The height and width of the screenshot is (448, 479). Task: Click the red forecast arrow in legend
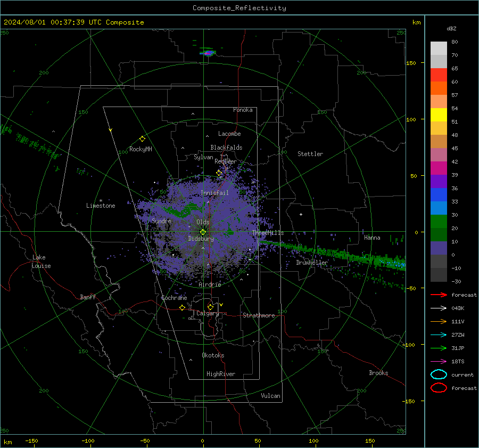439,295
